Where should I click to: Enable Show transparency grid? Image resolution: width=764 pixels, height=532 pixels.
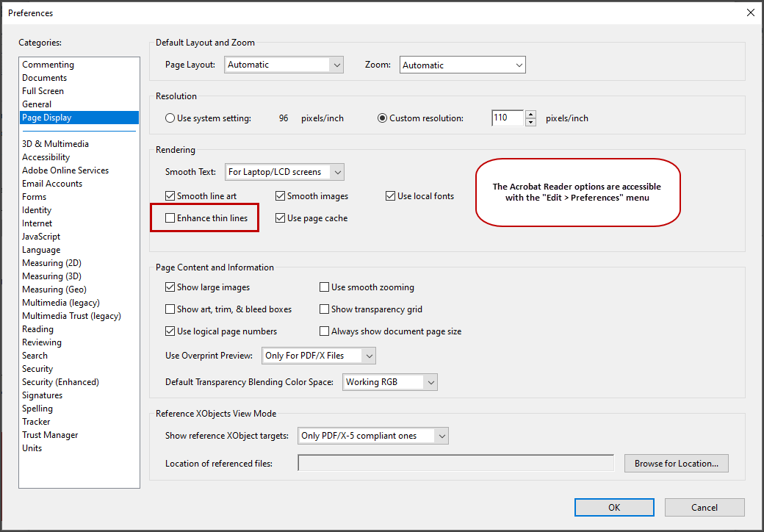click(324, 309)
